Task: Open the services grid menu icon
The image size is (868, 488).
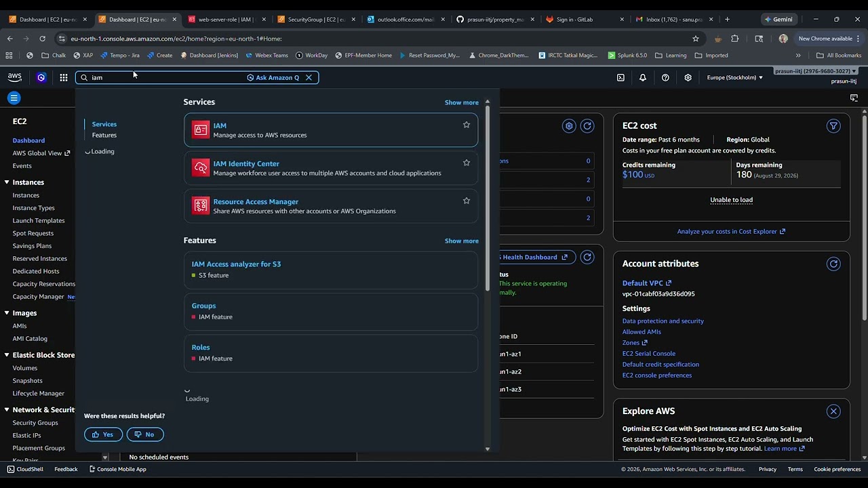Action: click(63, 77)
